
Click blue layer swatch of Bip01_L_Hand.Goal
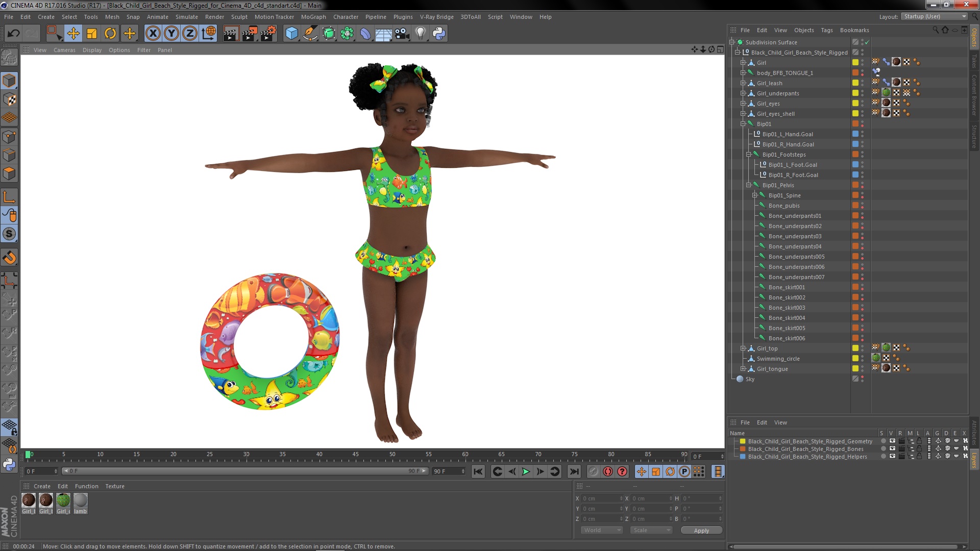(x=855, y=134)
